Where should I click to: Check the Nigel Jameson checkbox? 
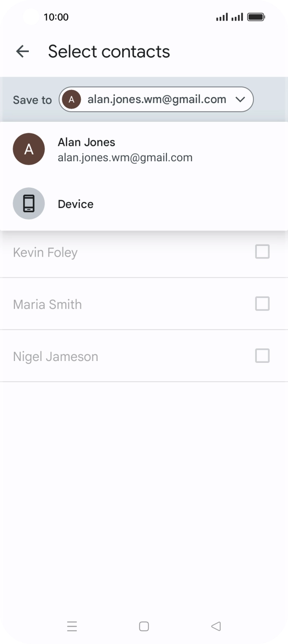click(x=262, y=356)
